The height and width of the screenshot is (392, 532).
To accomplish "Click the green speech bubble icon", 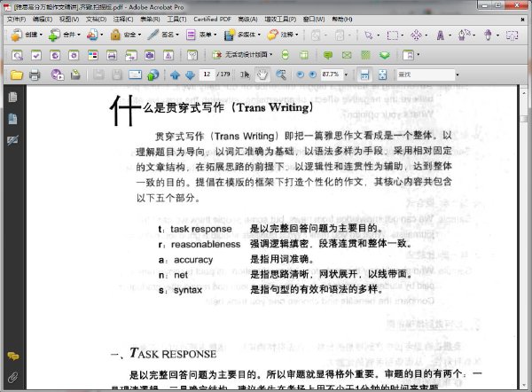I will tap(328, 55).
